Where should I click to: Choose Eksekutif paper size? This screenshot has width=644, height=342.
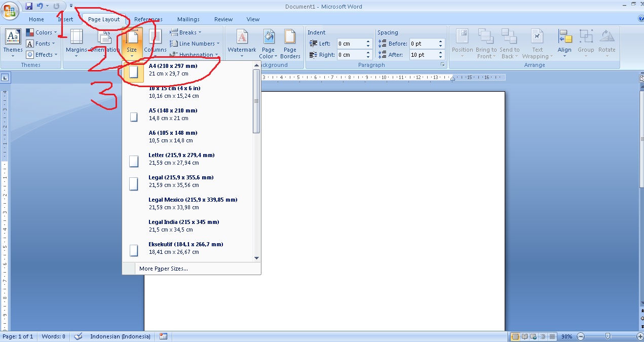188,248
